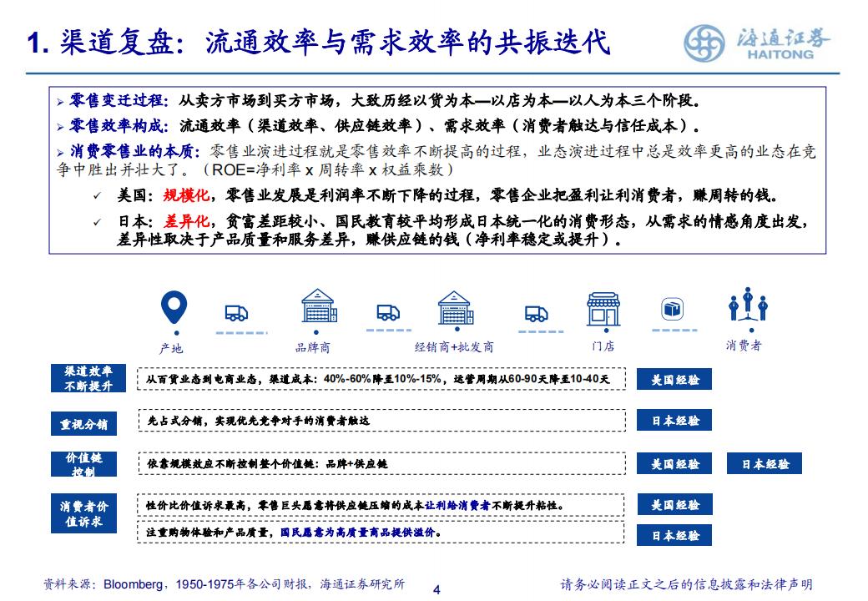Viewport: 868px width, 601px height.
Task: Select the 消费零售业的本质 bullet heading
Action: pos(134,151)
